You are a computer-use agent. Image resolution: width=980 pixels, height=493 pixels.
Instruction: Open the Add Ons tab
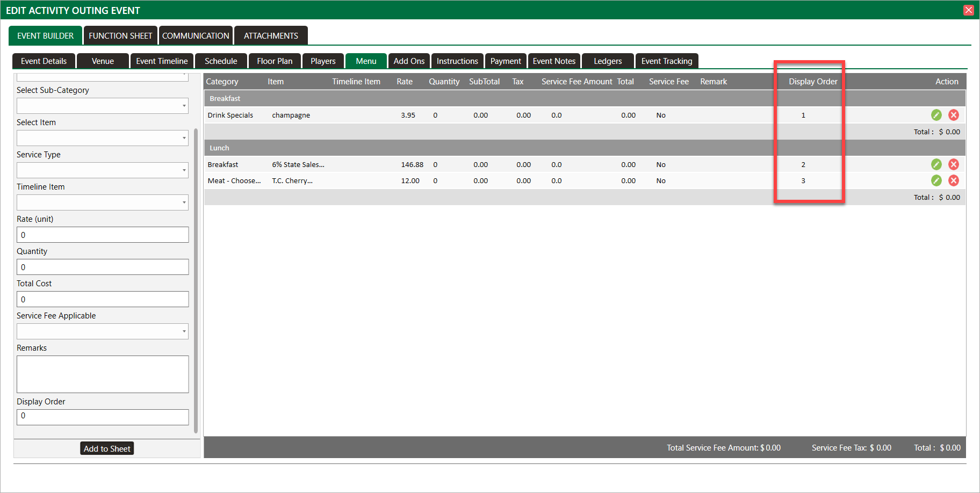[409, 61]
